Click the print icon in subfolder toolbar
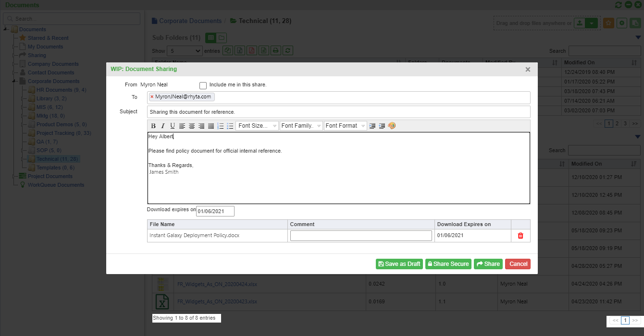 (x=275, y=50)
